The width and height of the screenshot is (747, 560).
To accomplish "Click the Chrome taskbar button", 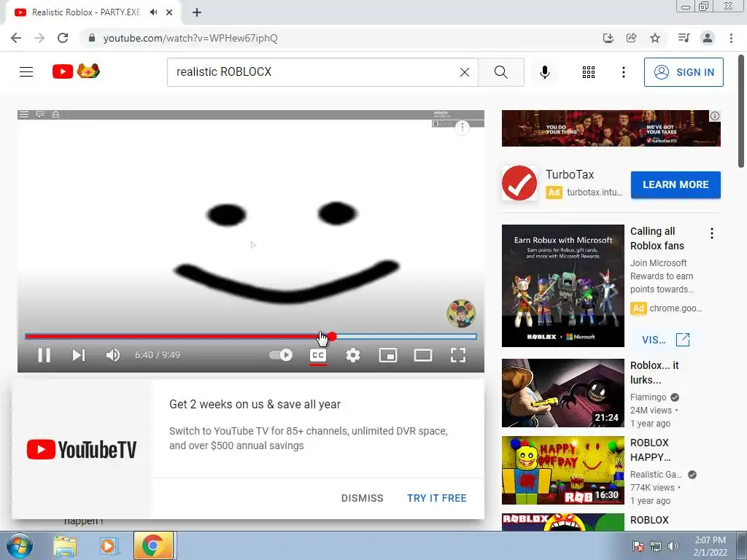I will point(153,545).
